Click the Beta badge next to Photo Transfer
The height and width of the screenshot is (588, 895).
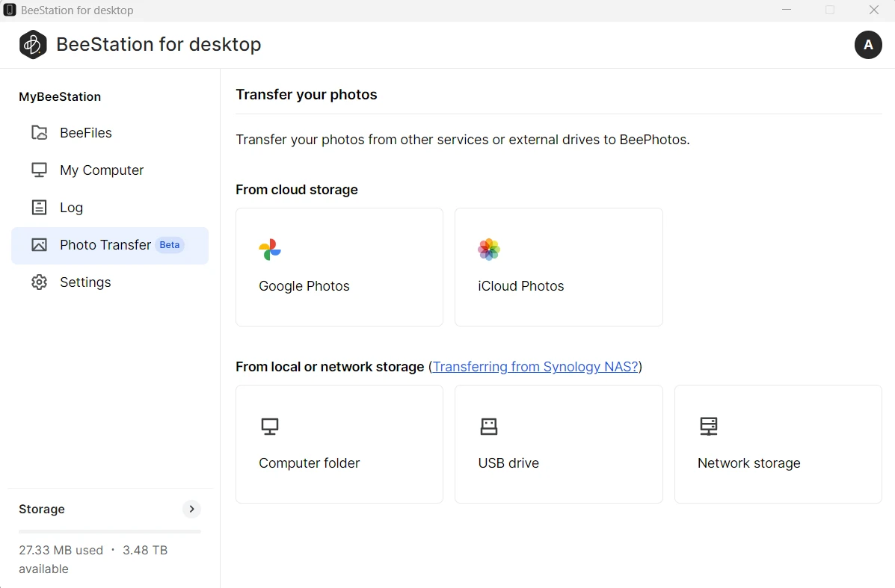click(170, 245)
